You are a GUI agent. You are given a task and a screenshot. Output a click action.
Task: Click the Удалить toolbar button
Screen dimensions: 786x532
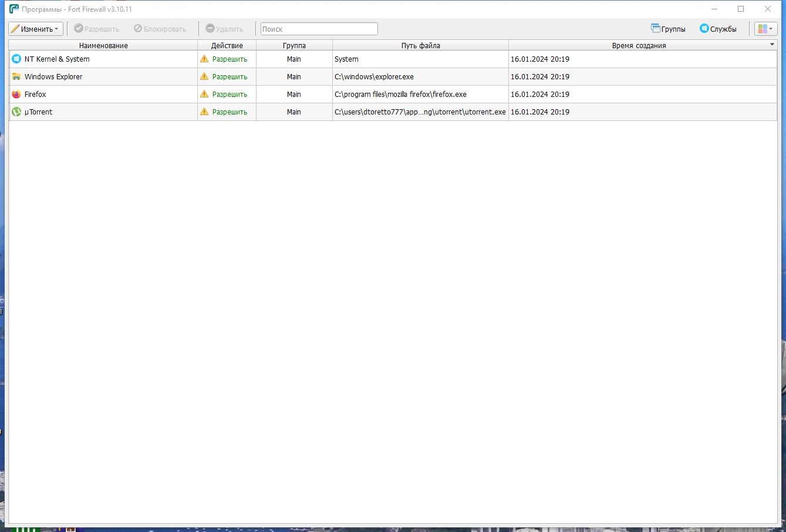(225, 29)
